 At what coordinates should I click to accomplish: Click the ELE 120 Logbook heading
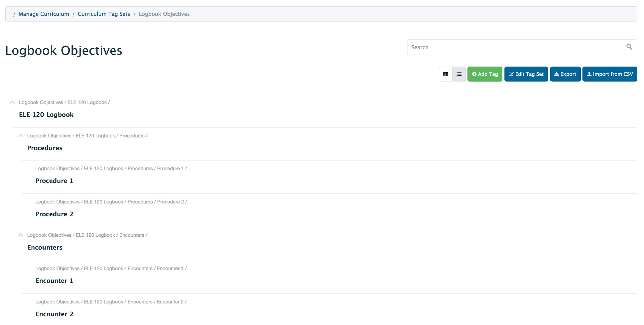click(46, 115)
